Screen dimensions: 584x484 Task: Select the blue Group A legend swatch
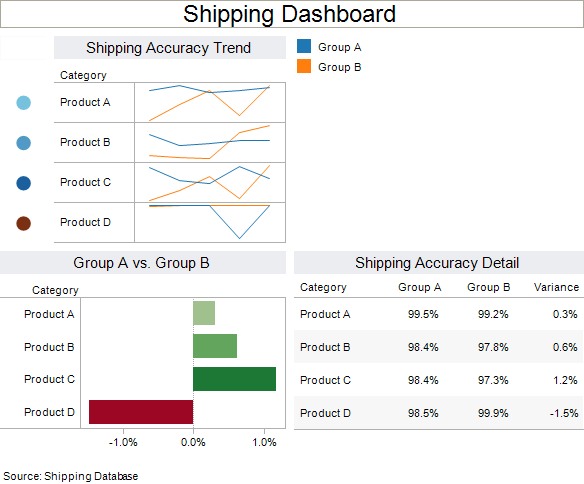coord(304,47)
